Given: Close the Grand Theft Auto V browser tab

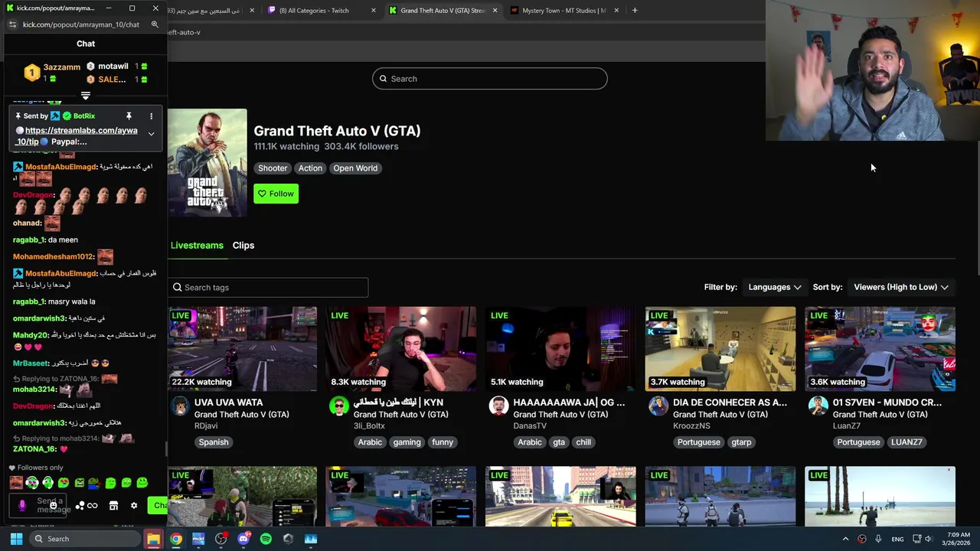Looking at the screenshot, I should tap(495, 11).
